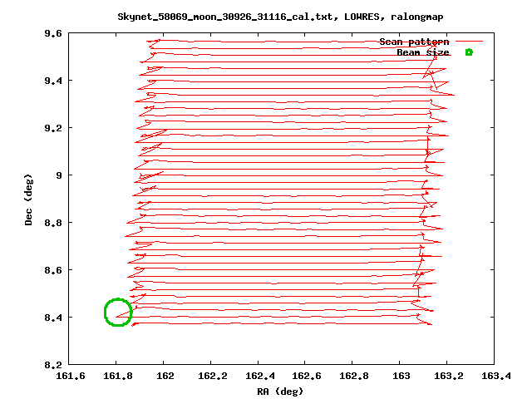Click the plot title Skynet_58069_moon_30926_31116_cal.txt
Image resolution: width=532 pixels, height=399 pixels.
pos(280,17)
